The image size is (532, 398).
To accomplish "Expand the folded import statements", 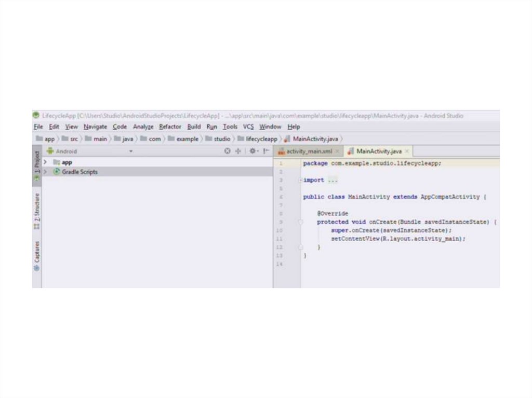I will click(x=301, y=181).
